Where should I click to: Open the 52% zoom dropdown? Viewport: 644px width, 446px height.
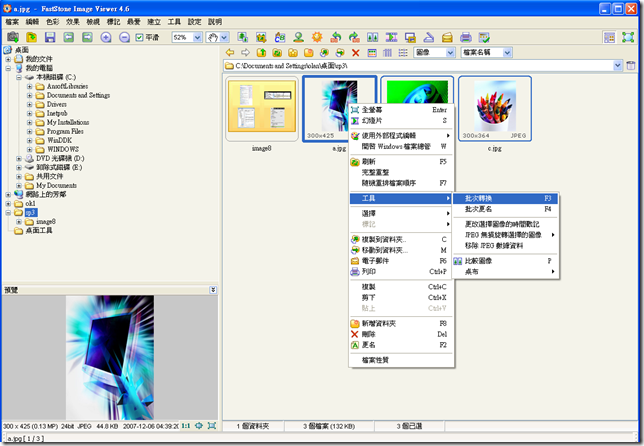click(198, 37)
